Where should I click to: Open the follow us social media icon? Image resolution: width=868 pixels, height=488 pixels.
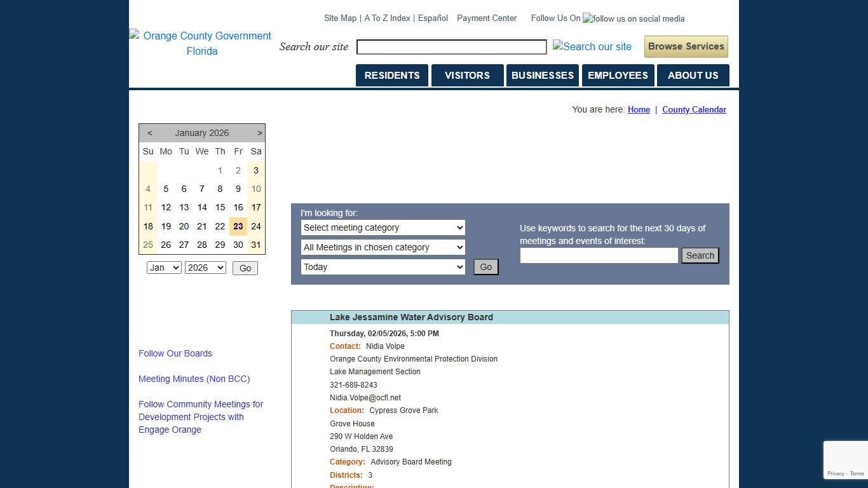(632, 18)
